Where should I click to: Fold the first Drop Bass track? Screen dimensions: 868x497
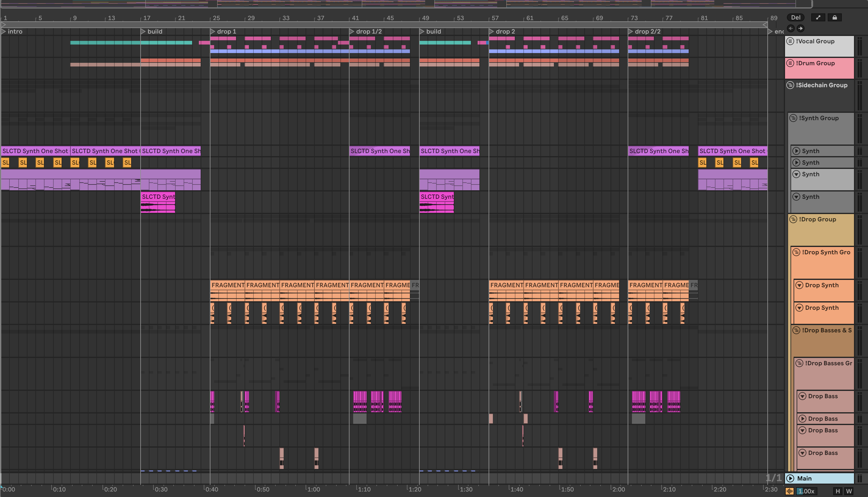click(x=802, y=396)
